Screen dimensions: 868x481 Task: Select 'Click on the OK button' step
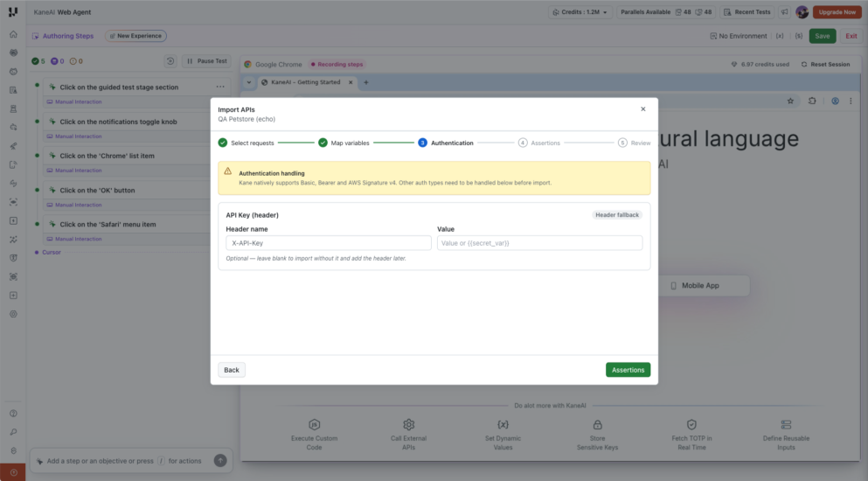97,190
